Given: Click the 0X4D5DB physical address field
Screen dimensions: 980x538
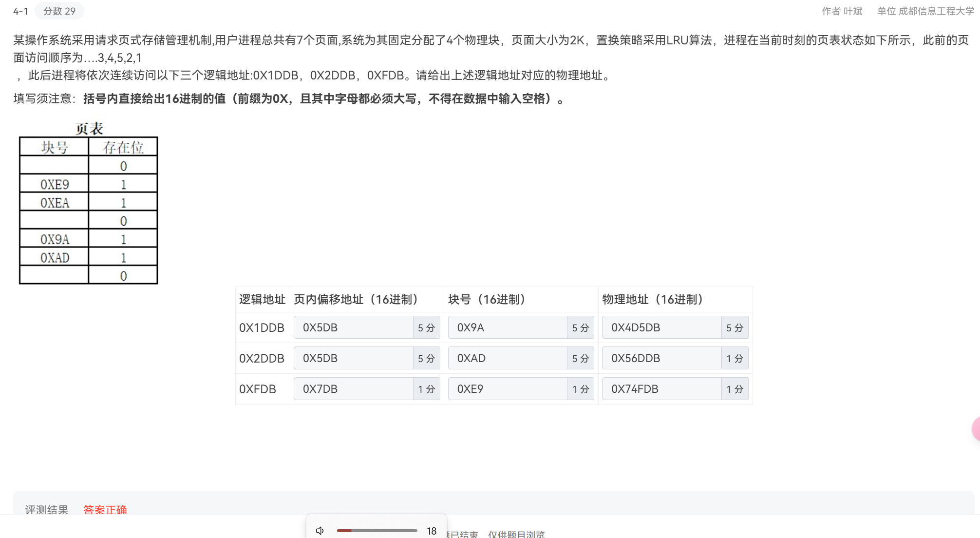Looking at the screenshot, I should click(x=661, y=327).
